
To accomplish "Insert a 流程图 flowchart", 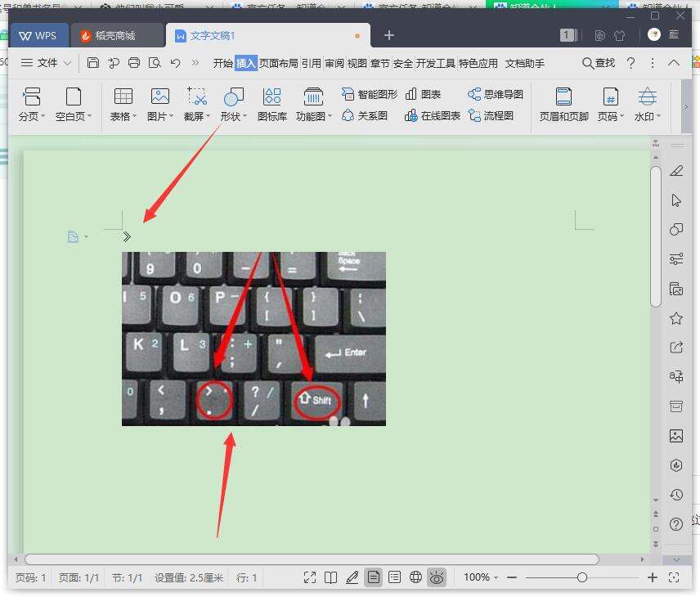I will [x=491, y=115].
